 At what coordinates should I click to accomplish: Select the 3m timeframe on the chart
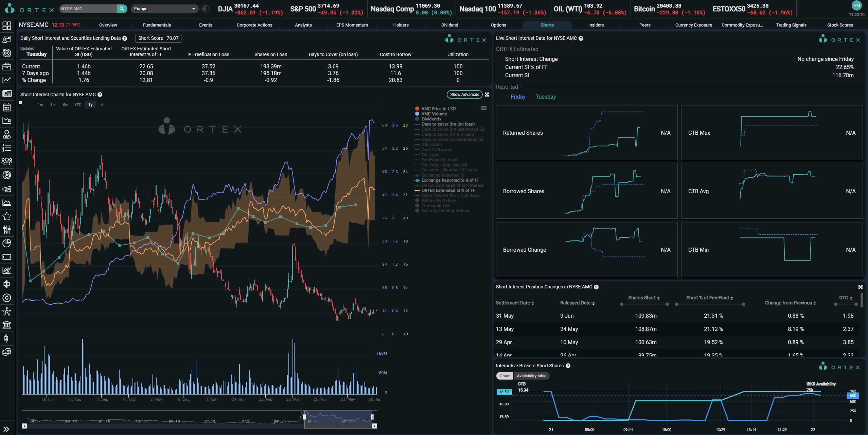point(53,104)
